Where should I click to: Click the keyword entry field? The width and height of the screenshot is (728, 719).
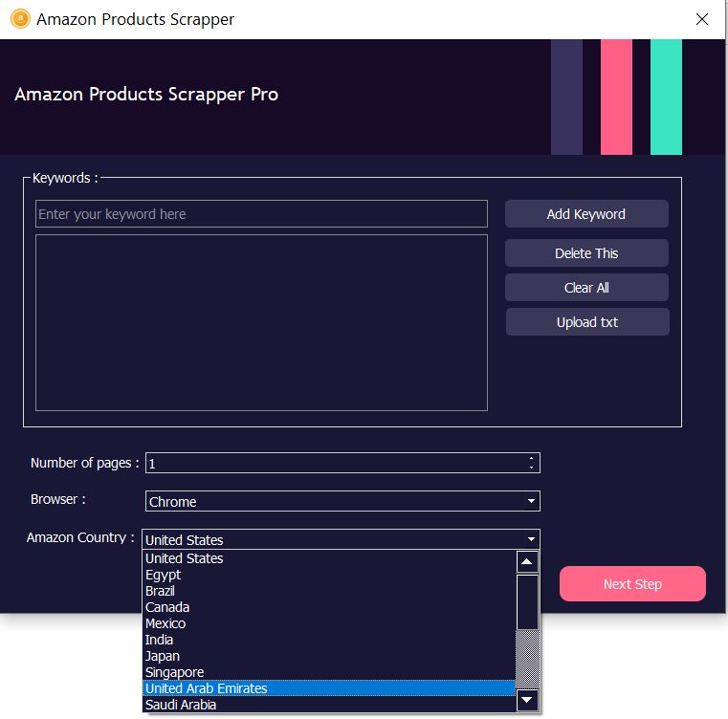pos(261,214)
